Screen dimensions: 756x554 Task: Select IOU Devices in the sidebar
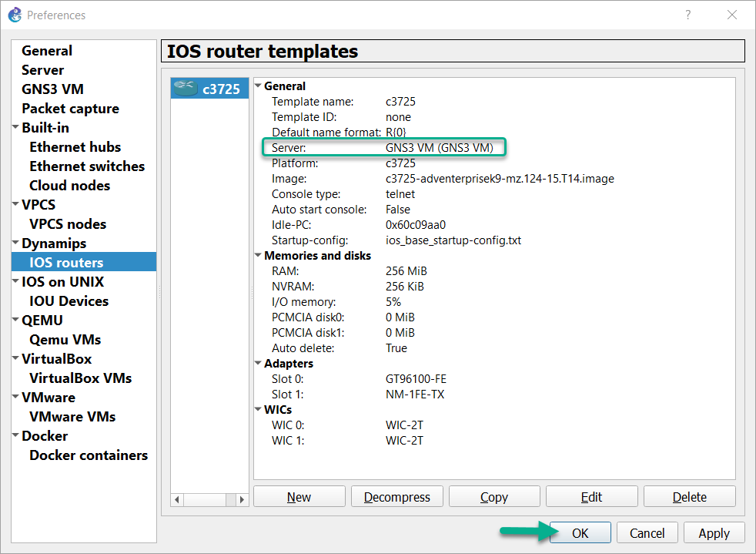(69, 301)
